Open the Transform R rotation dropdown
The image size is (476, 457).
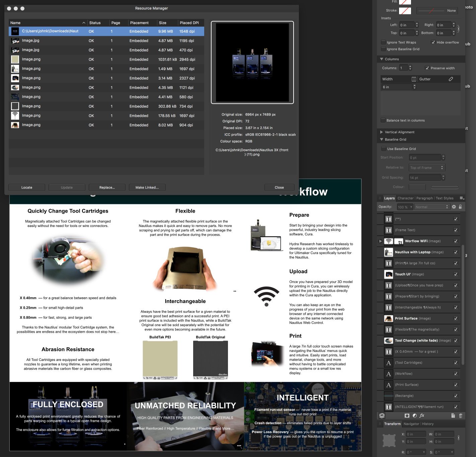pyautogui.click(x=424, y=452)
